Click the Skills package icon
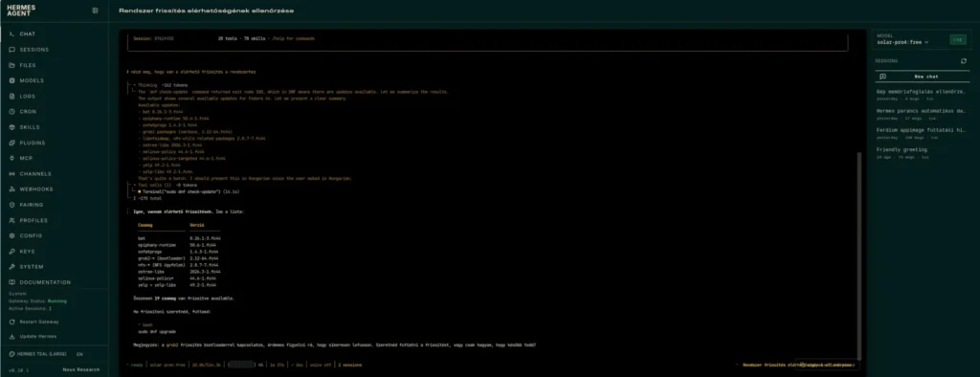Viewport: 980px width, 377px height. tap(11, 127)
